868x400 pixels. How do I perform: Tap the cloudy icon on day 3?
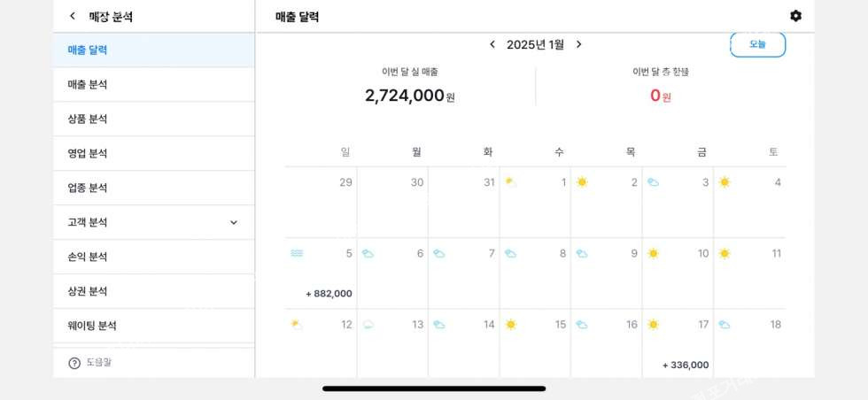pyautogui.click(x=654, y=182)
